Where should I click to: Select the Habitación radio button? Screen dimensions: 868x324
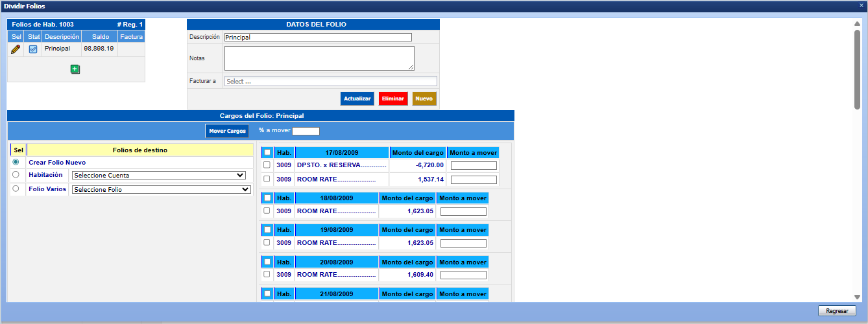tap(16, 175)
